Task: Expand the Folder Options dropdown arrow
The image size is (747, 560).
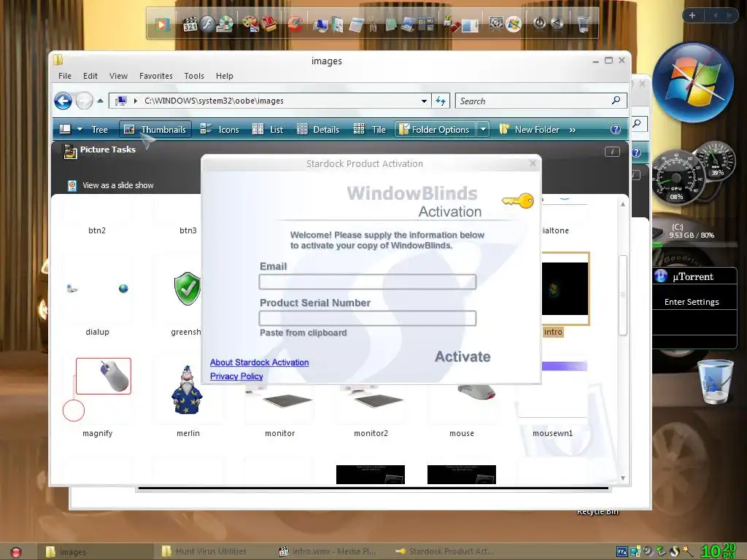Action: coord(483,129)
